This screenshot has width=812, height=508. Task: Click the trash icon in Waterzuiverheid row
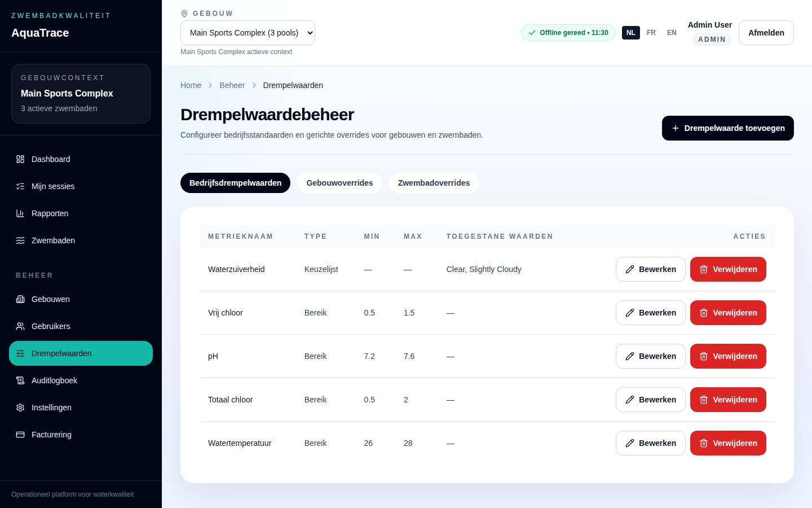coord(704,269)
